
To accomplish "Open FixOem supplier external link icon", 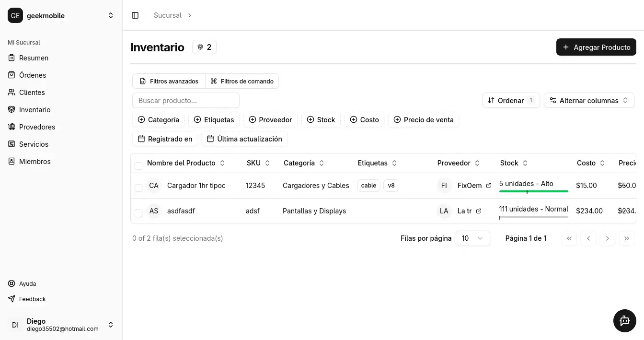I will click(489, 186).
